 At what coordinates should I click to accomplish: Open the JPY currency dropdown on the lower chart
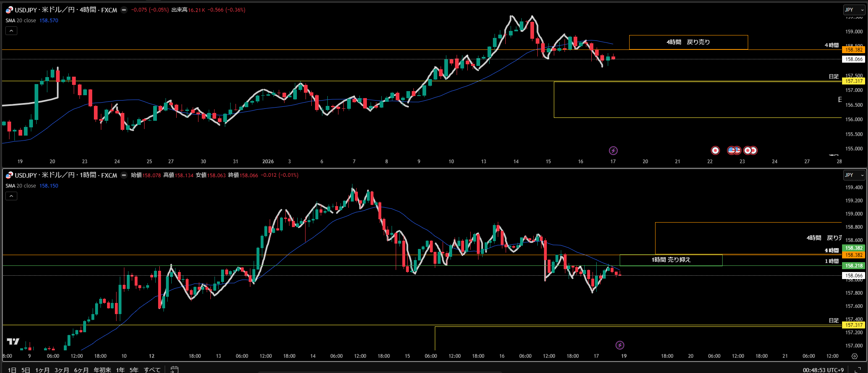point(854,175)
